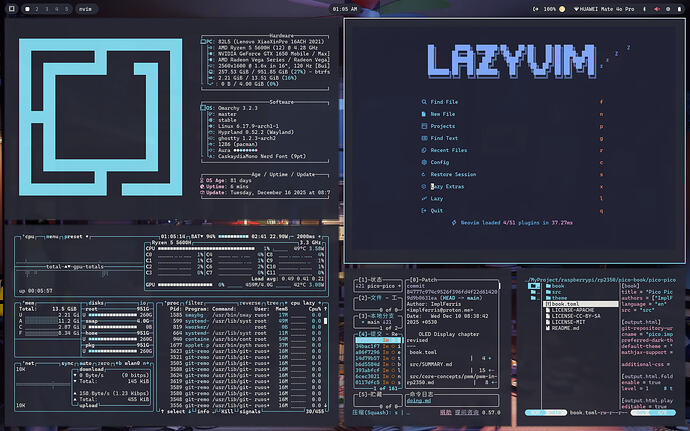Select commit 34bac1f7 in lazygit commits

[378, 346]
